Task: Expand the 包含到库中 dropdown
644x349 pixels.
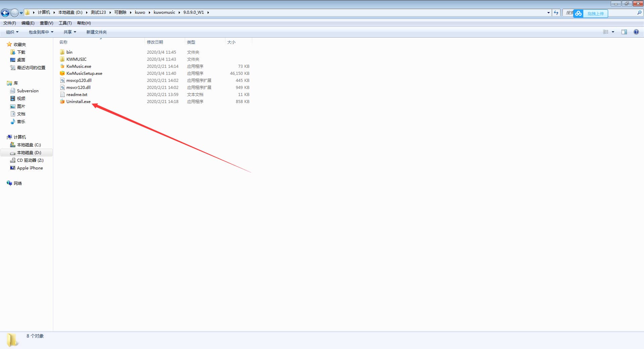Action: pos(41,32)
